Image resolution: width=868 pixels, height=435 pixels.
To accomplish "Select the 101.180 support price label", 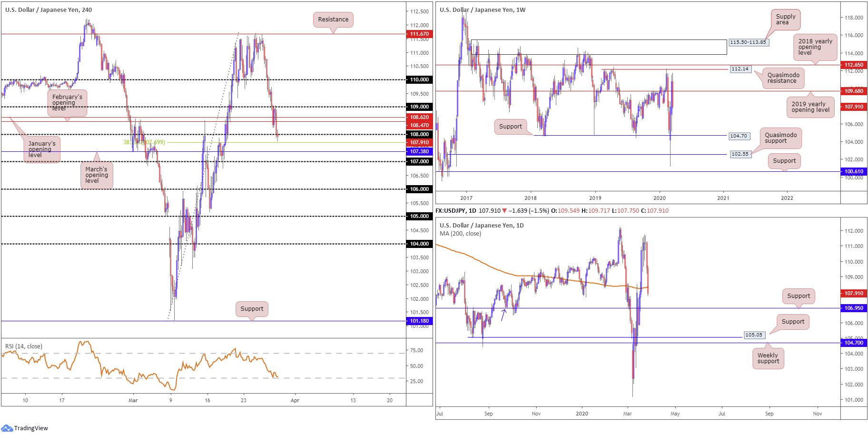I will (x=419, y=321).
